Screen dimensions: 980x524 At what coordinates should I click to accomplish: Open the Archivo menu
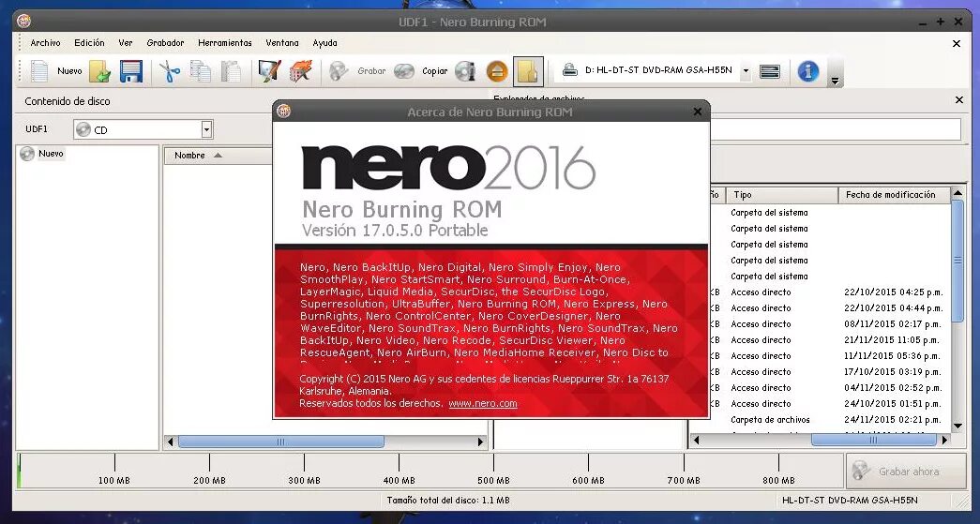46,43
